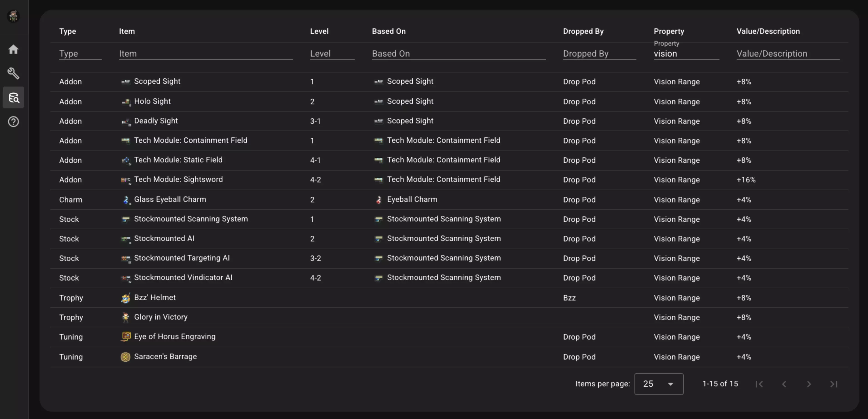
Task: Click the Eye of Horus Engraving icon
Action: click(125, 337)
